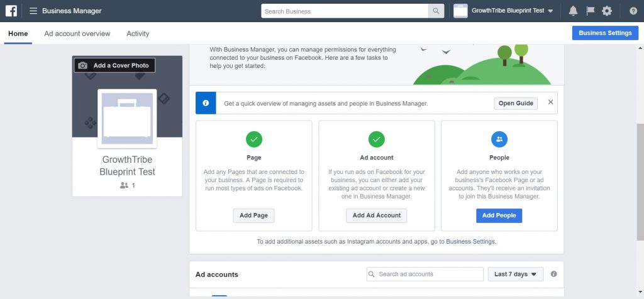The image size is (644, 299).
Task: Click the flag Pages icon in header
Action: click(590, 11)
